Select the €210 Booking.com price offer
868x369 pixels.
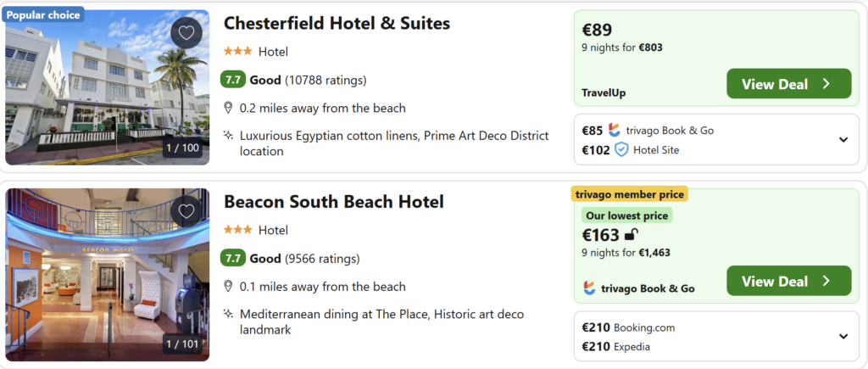tap(628, 327)
